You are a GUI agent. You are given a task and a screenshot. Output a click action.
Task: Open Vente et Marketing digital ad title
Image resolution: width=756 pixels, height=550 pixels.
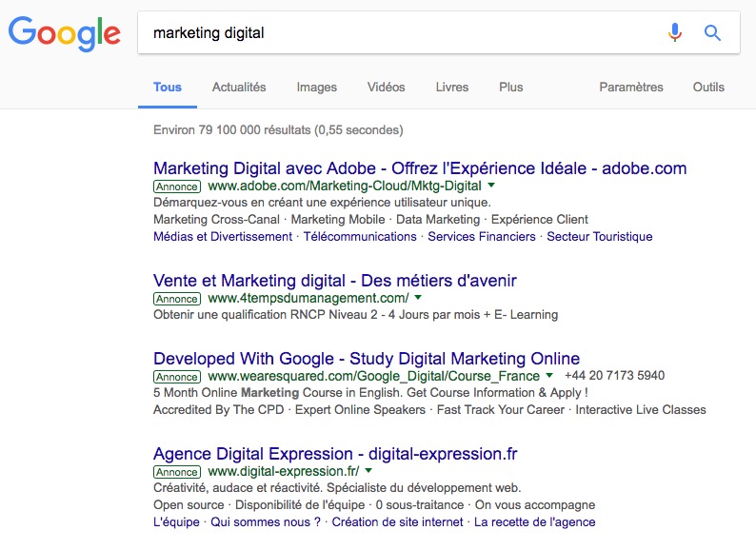335,281
